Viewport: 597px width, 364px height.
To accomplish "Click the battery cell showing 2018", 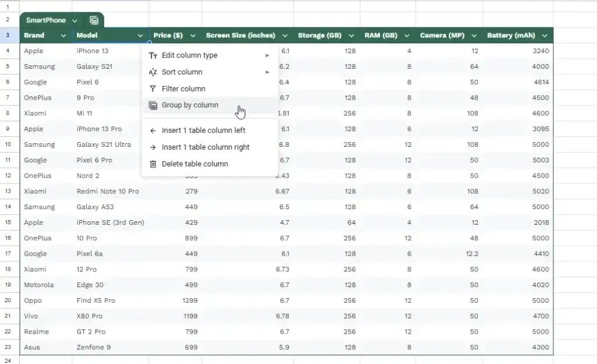I will 518,222.
